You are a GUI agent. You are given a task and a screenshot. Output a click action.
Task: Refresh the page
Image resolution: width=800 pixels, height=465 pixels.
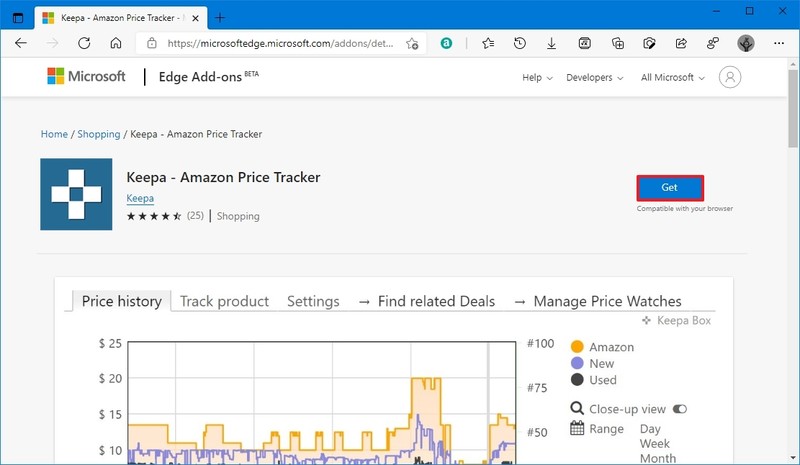tap(84, 43)
